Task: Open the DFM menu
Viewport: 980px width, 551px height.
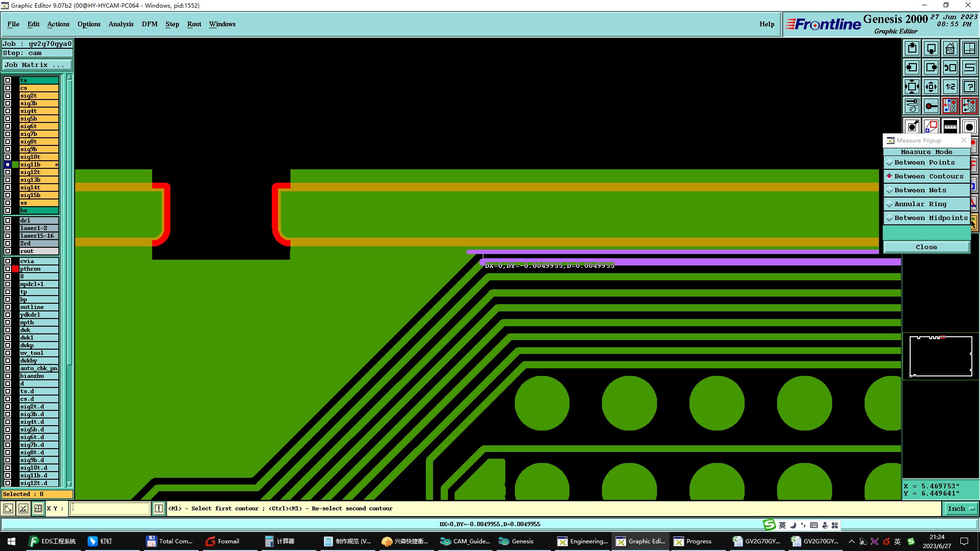Action: (x=149, y=24)
